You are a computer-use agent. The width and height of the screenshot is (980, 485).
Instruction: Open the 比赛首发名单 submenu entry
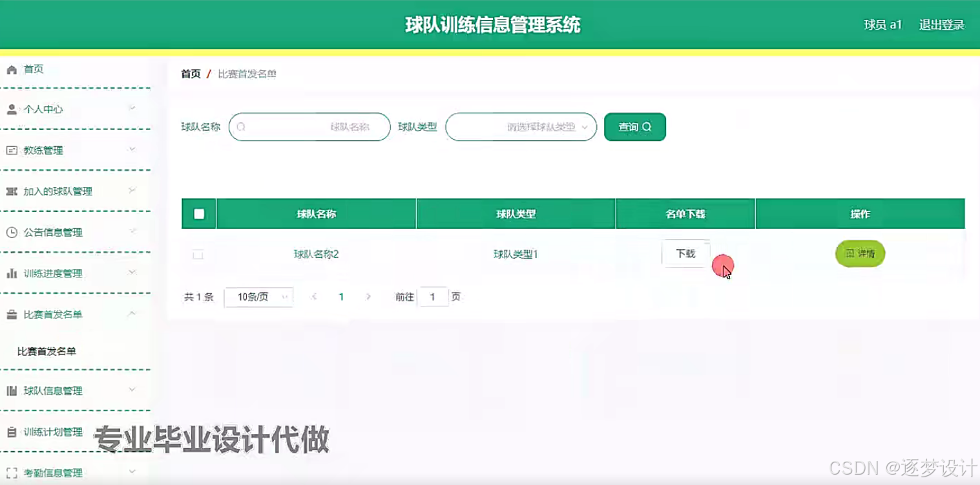(x=46, y=351)
